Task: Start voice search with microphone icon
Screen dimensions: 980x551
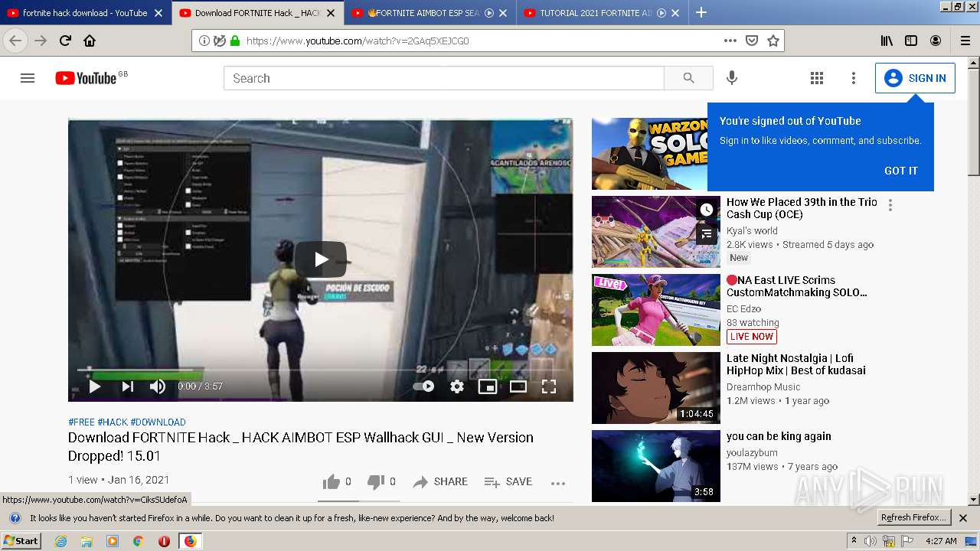Action: point(732,78)
